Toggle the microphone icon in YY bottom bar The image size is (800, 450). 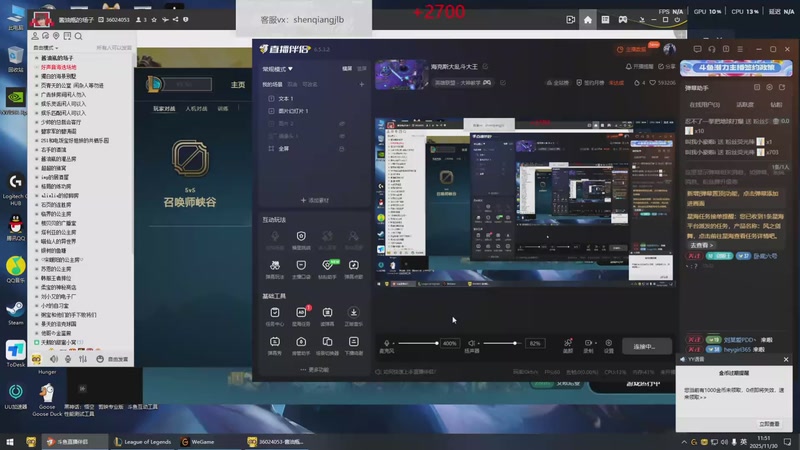[68, 359]
